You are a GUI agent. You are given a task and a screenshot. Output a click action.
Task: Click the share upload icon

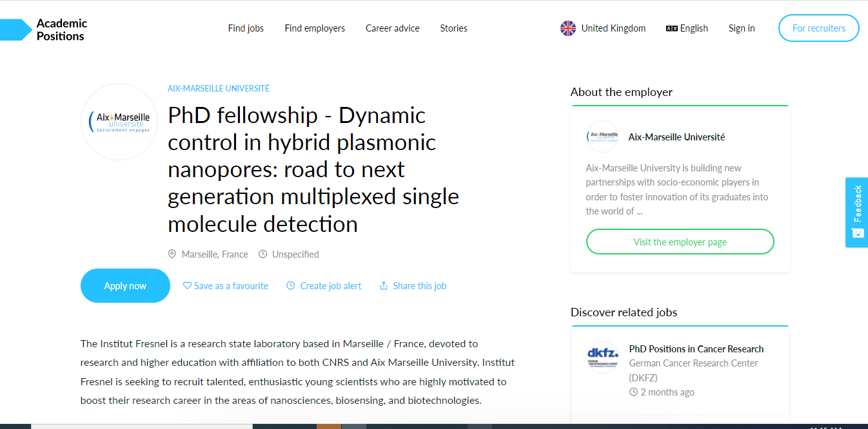click(x=384, y=286)
